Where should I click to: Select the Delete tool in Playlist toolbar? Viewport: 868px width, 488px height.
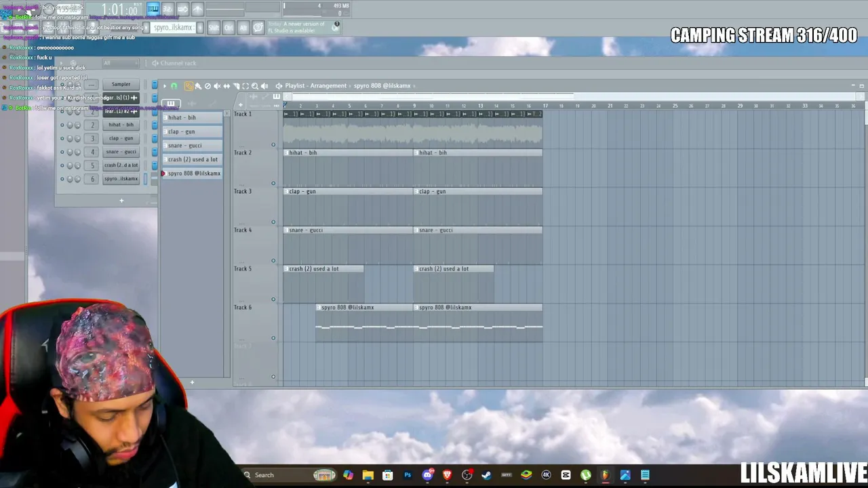pos(208,86)
